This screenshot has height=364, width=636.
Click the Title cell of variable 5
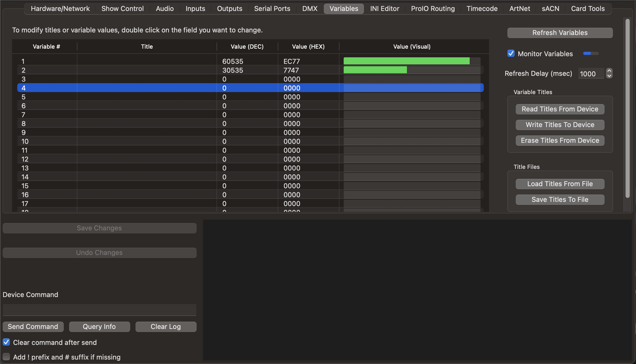pos(147,97)
